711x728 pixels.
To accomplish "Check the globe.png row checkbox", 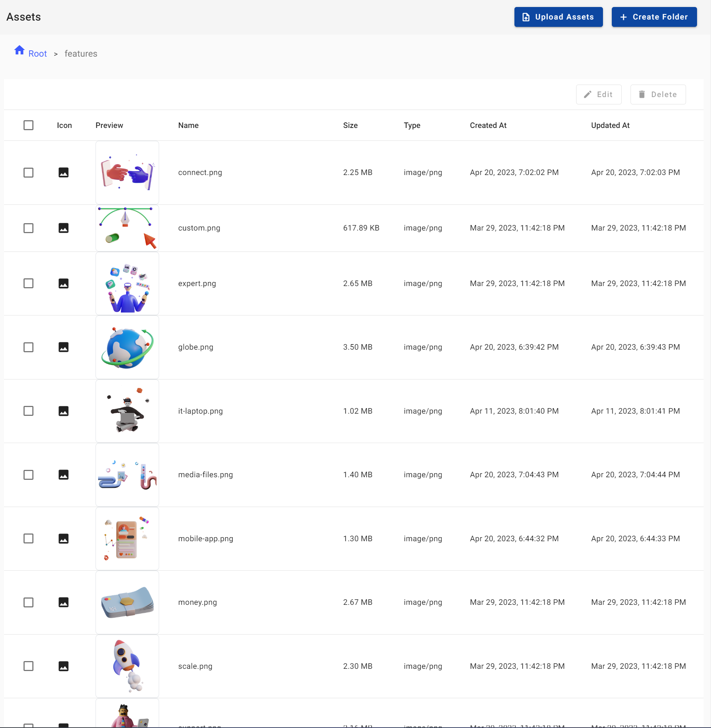I will [x=28, y=347].
